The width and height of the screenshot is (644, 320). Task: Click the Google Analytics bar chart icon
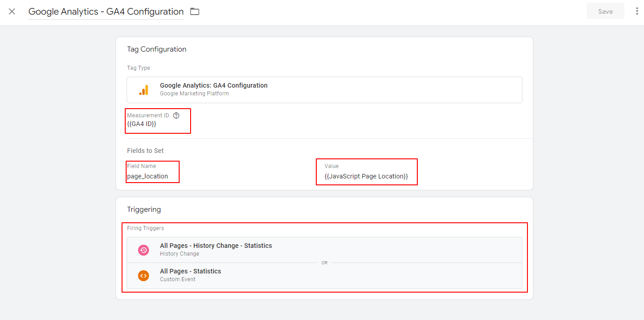[144, 90]
